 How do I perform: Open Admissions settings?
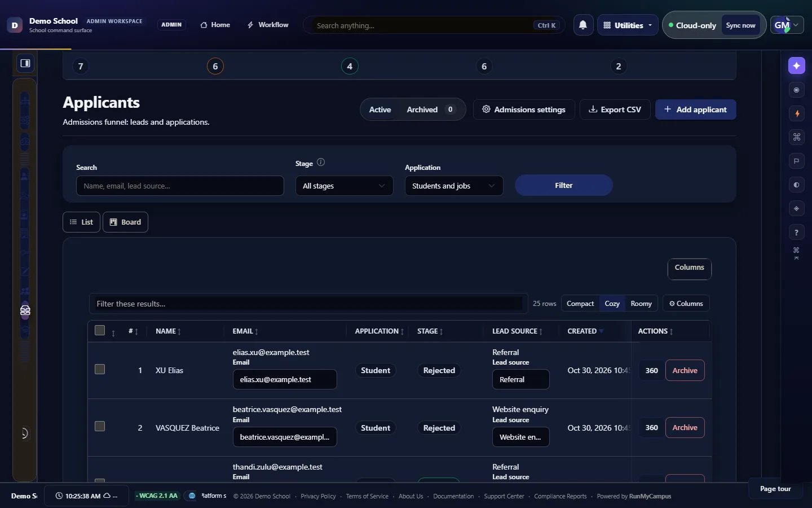pyautogui.click(x=524, y=110)
